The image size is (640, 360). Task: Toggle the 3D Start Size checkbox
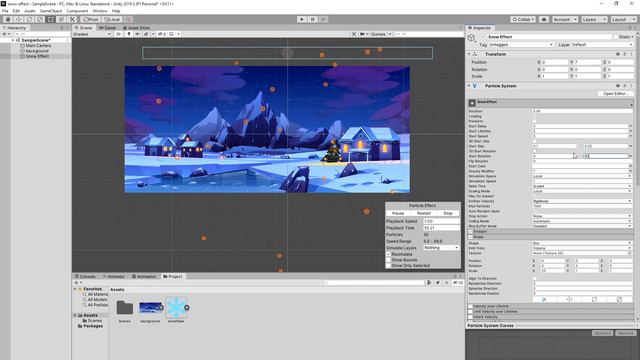(x=535, y=141)
